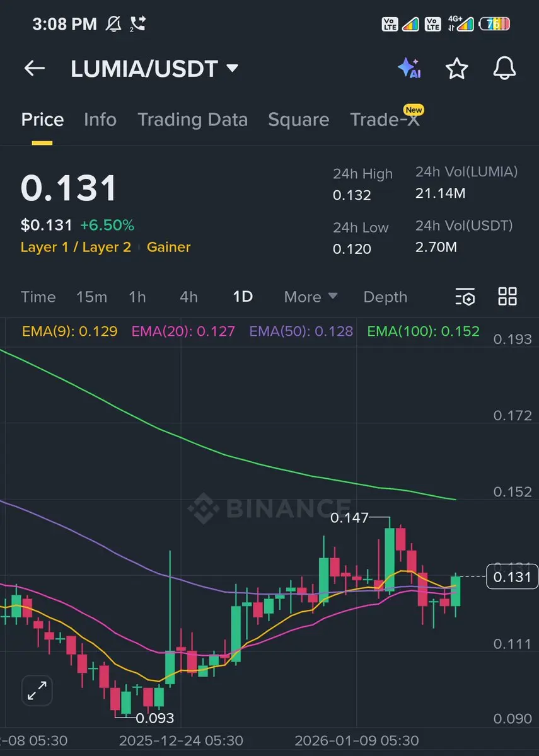Tap the 3:08 PM clock in status bar
This screenshot has width=539, height=756.
click(64, 25)
